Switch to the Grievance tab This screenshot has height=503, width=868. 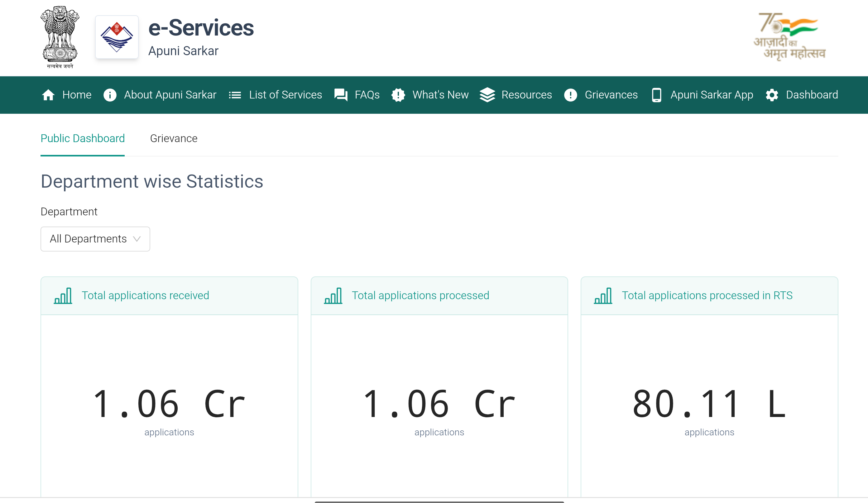pos(174,138)
